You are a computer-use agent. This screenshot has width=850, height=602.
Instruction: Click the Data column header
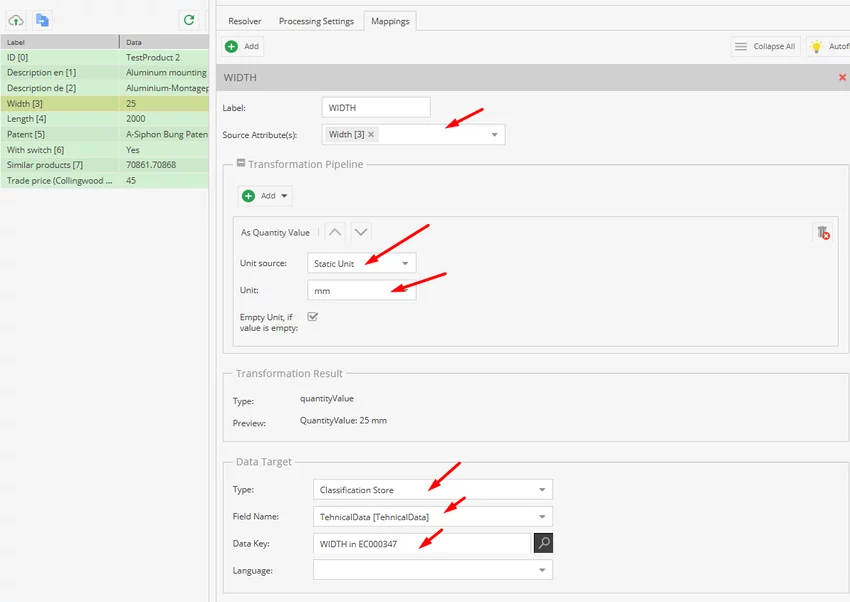(164, 42)
